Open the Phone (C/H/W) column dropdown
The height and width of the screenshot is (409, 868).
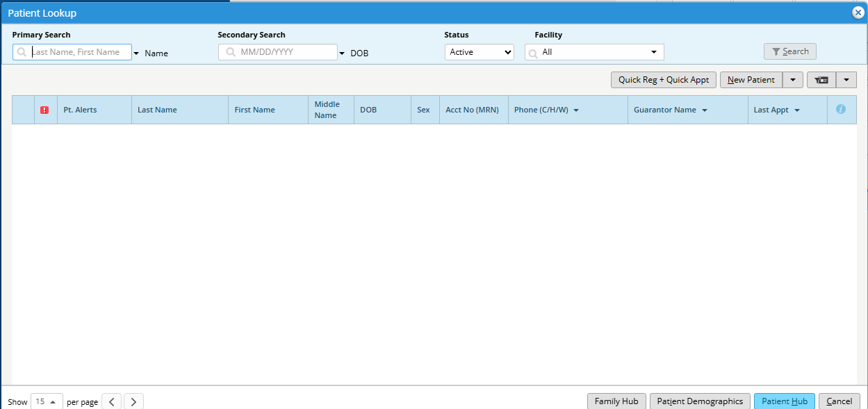point(576,110)
